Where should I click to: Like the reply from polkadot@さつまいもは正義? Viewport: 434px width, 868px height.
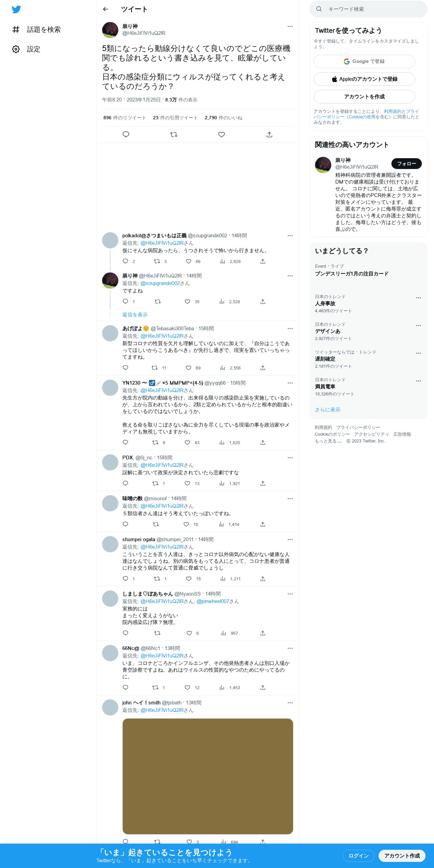coord(189,261)
